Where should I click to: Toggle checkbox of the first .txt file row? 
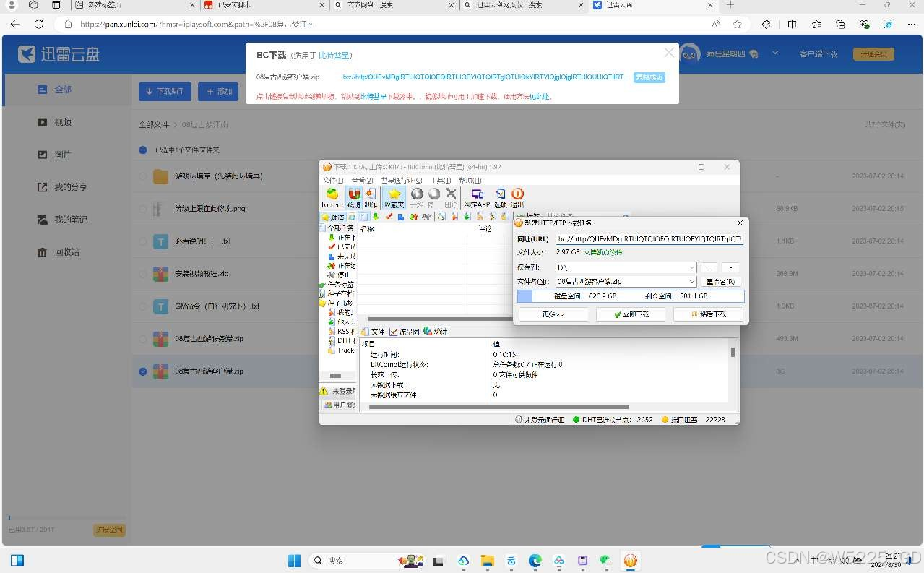click(x=143, y=241)
